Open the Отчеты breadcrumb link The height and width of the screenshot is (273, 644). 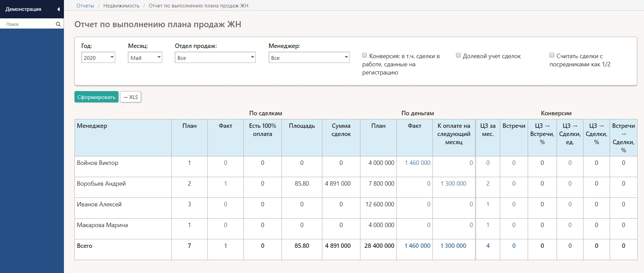[85, 6]
